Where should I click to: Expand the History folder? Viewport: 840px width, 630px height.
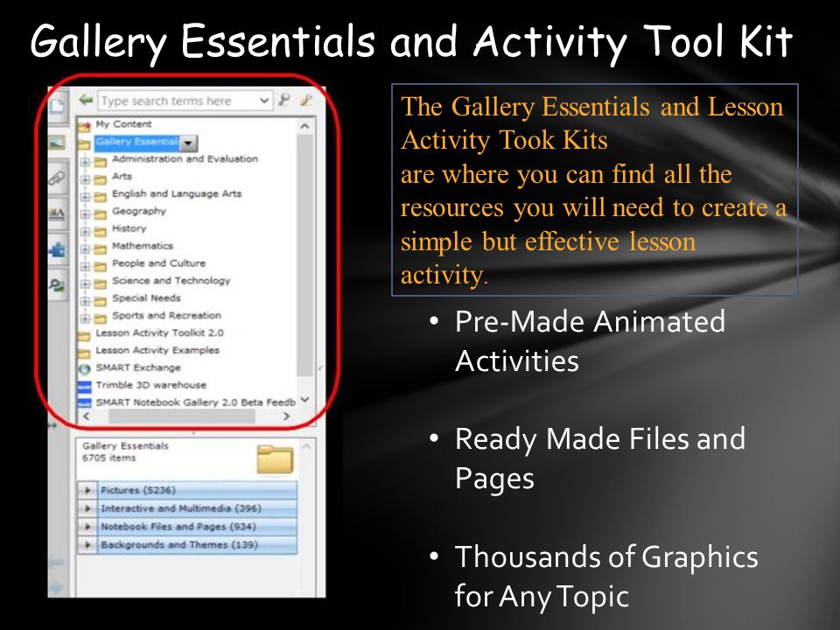click(85, 231)
